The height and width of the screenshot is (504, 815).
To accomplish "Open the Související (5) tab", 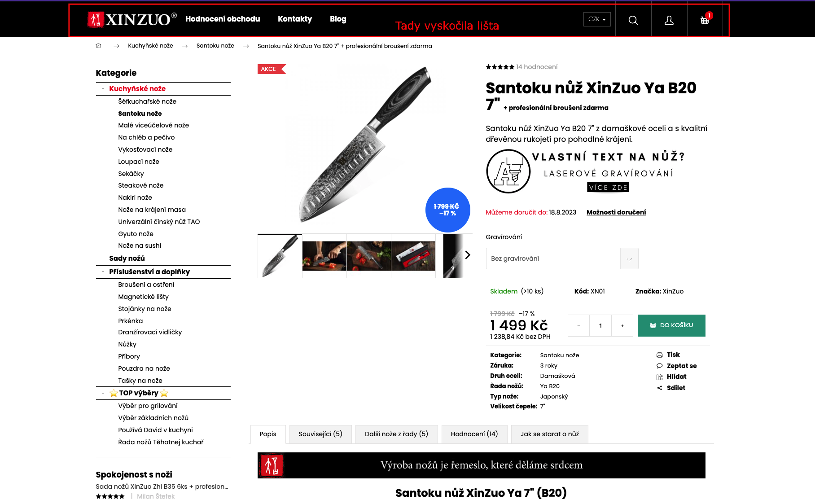I will (x=320, y=434).
